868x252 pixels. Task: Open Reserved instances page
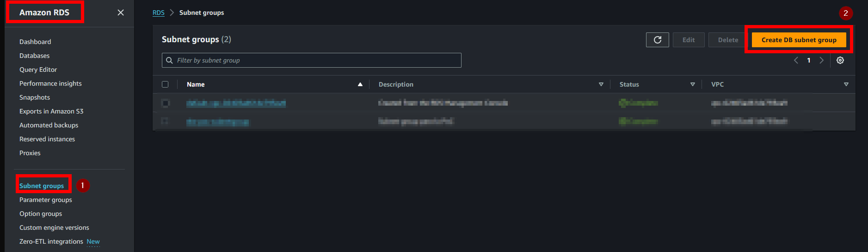47,139
